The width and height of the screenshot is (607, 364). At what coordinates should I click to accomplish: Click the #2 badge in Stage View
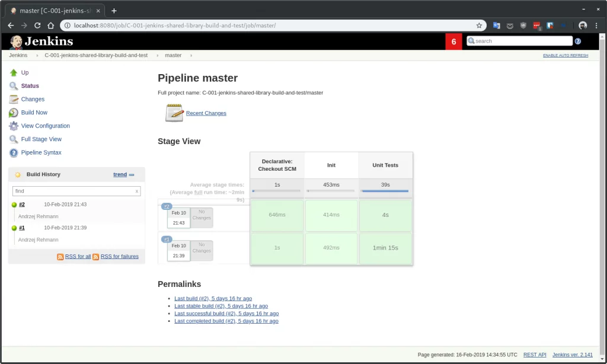[167, 206]
